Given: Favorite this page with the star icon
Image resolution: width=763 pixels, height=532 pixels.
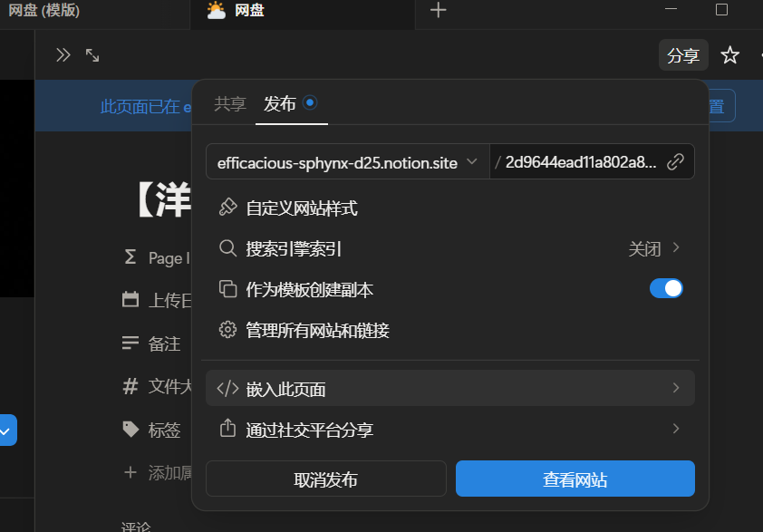Looking at the screenshot, I should 729,55.
